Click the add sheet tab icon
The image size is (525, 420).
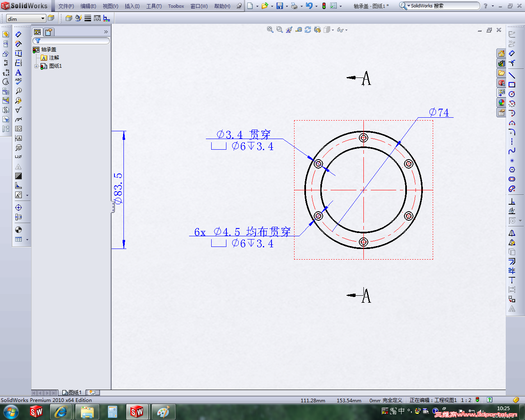(x=92, y=393)
